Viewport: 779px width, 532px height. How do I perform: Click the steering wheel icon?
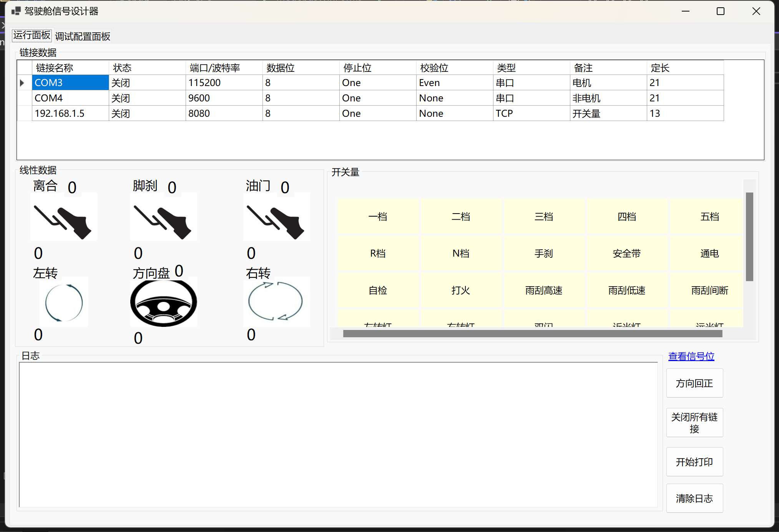[x=163, y=302]
